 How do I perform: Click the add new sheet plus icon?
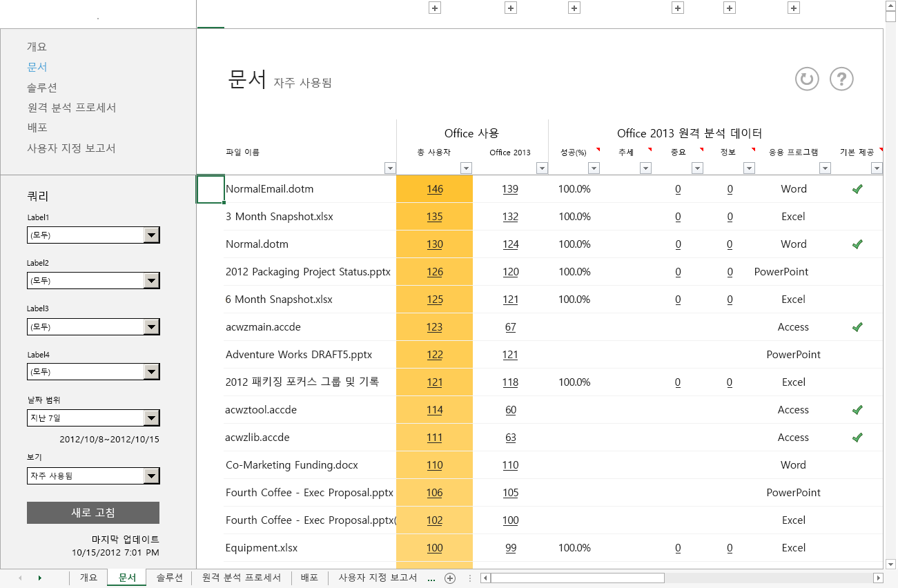click(x=450, y=578)
